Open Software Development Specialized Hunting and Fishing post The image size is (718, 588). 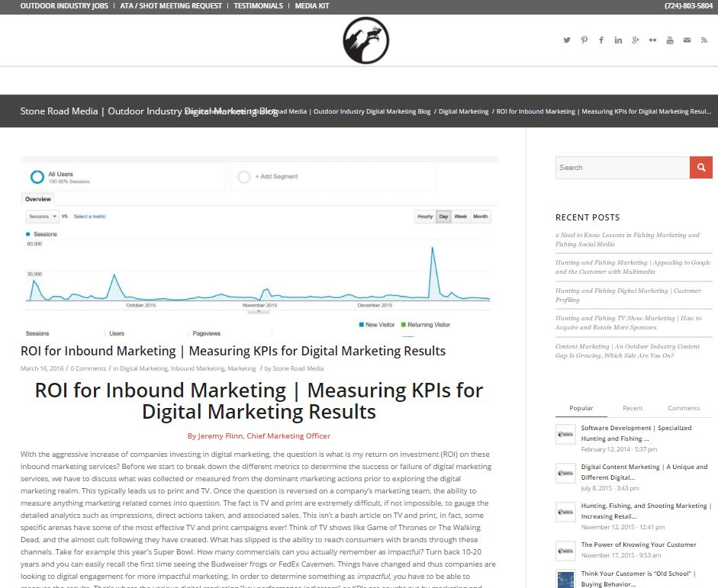coord(636,433)
